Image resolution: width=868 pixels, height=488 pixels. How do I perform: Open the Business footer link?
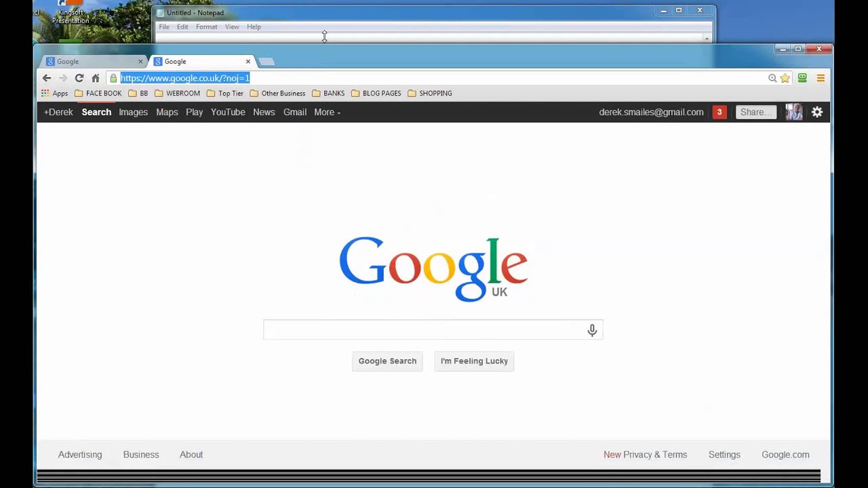[x=141, y=455]
